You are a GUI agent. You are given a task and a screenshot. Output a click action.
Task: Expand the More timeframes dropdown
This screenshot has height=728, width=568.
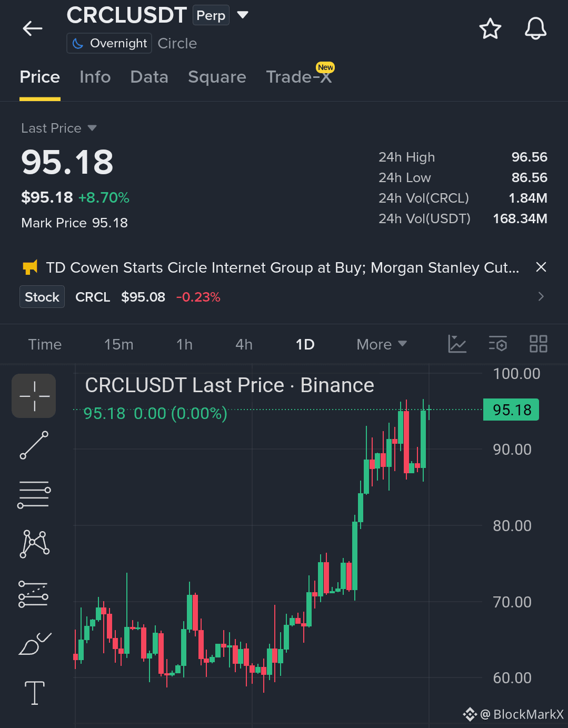pos(382,344)
